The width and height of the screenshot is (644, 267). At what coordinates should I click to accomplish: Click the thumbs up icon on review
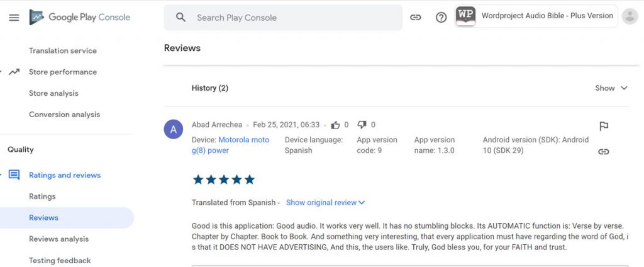click(336, 125)
